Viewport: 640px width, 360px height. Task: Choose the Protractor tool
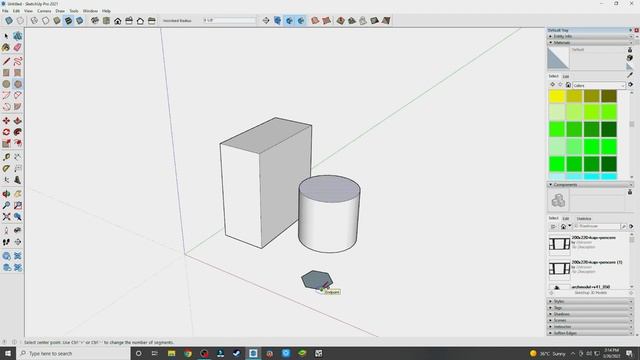coord(6,169)
